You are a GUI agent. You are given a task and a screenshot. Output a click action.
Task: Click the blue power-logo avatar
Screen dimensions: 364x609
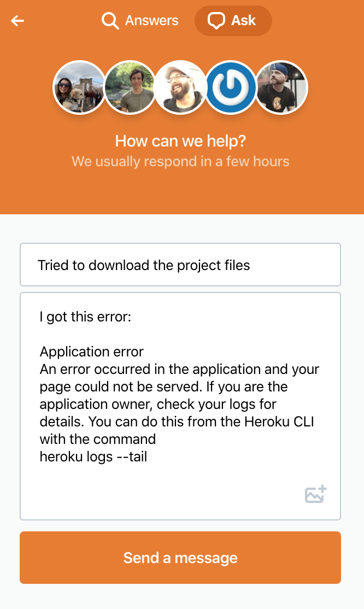pyautogui.click(x=231, y=87)
